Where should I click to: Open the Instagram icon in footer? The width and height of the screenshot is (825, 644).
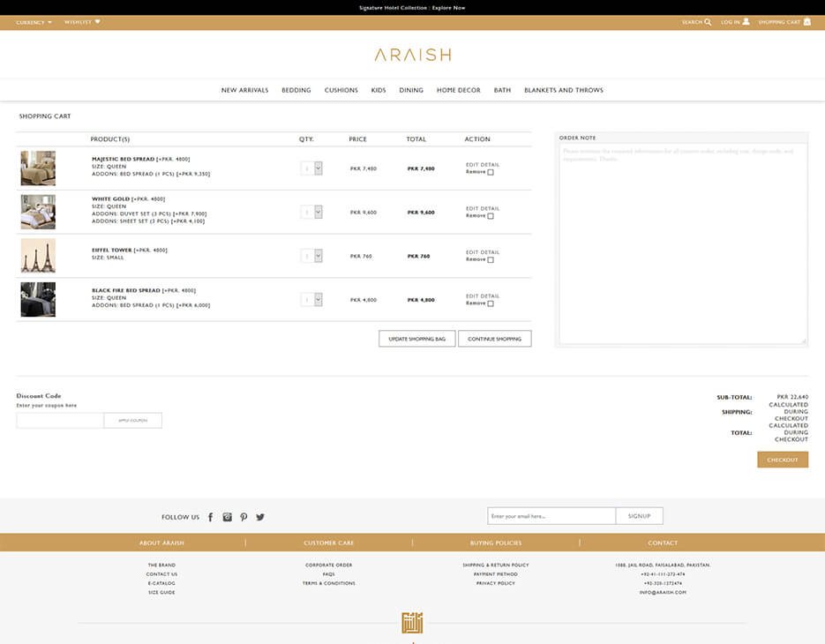(228, 517)
